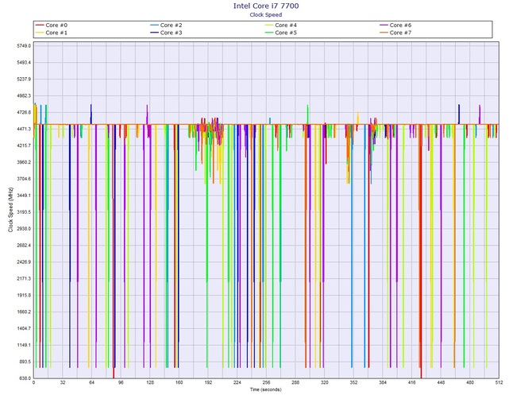532x399 pixels.
Task: Click the x-axis tick label "416"
Action: coord(412,382)
